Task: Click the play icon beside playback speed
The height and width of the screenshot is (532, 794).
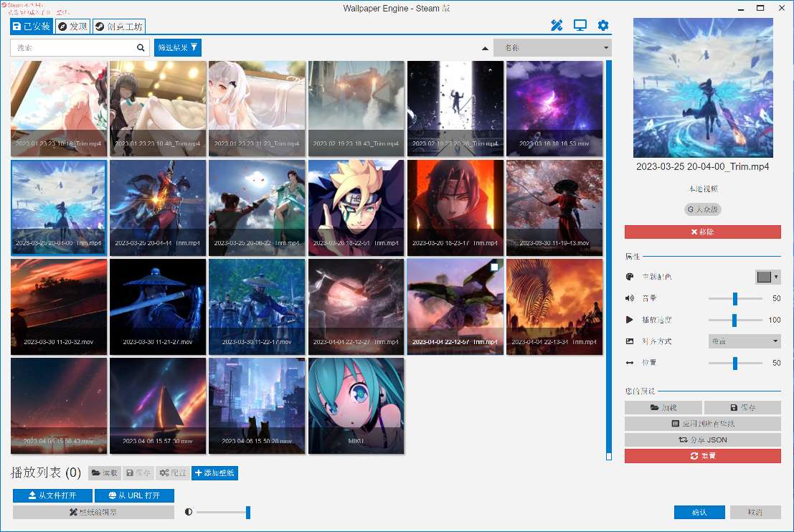Action: pos(630,319)
